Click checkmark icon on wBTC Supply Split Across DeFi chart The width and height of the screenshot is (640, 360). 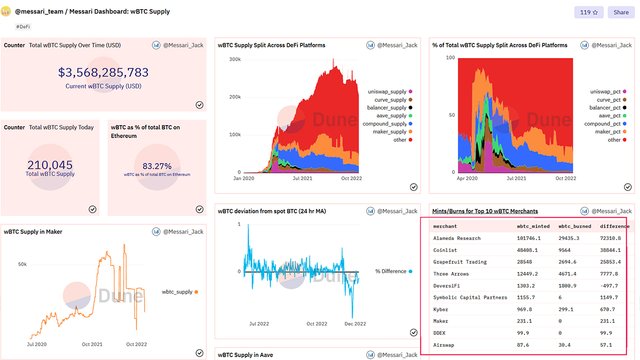[x=413, y=187]
